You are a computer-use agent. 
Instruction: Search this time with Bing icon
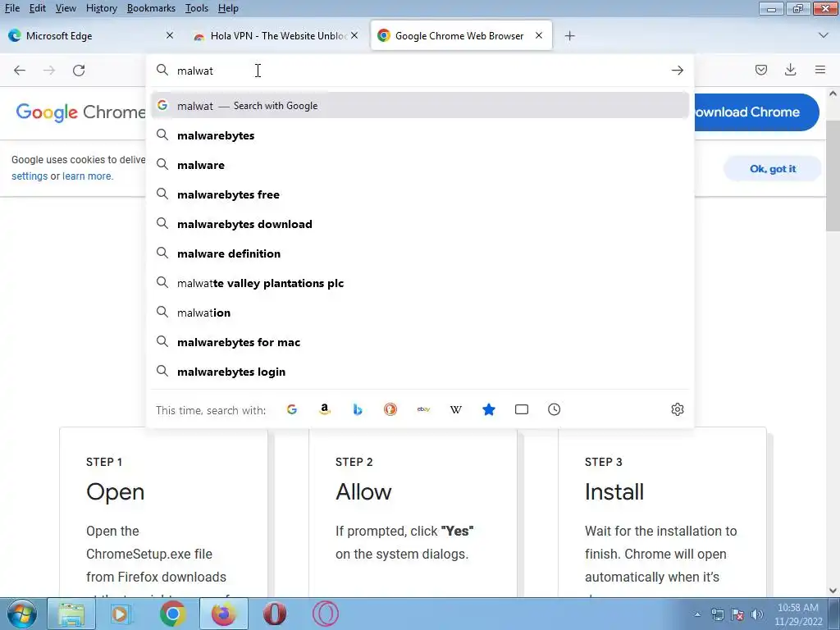358,410
